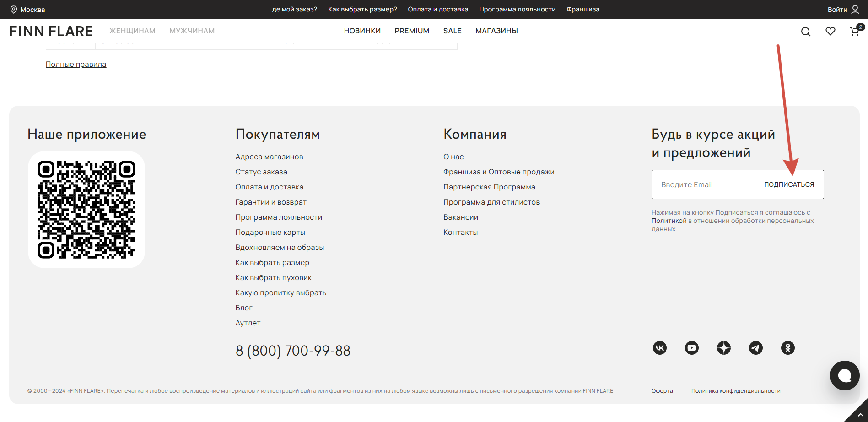Open favorites heart icon
This screenshot has width=868, height=422.
(x=830, y=31)
